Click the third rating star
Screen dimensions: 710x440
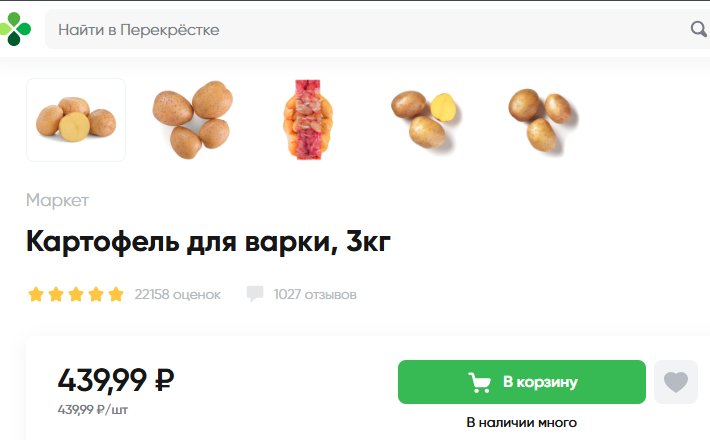click(76, 294)
